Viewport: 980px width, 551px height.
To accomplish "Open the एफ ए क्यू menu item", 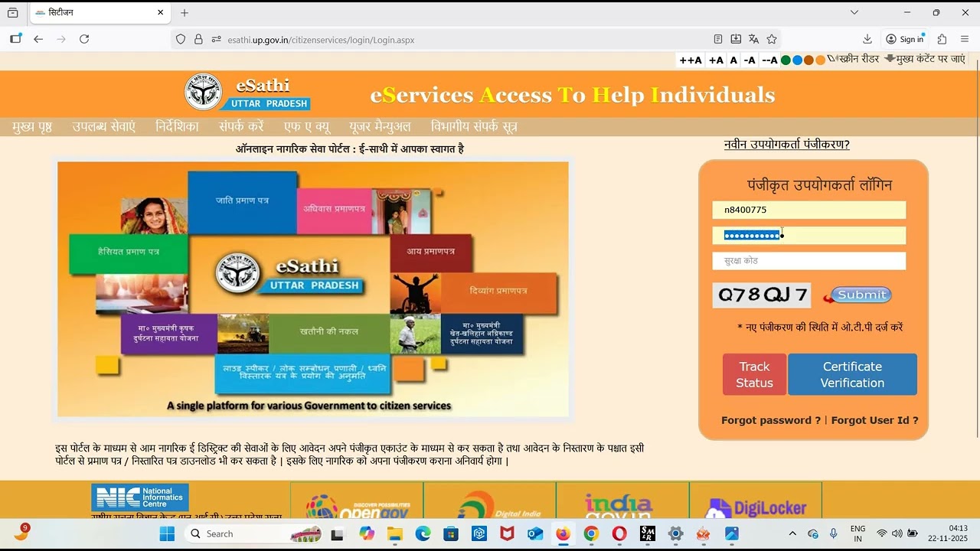I will (307, 127).
